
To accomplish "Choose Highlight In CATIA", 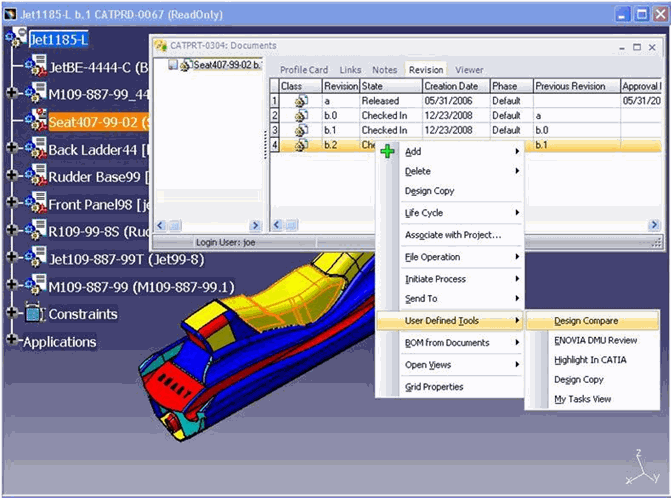I will click(590, 360).
